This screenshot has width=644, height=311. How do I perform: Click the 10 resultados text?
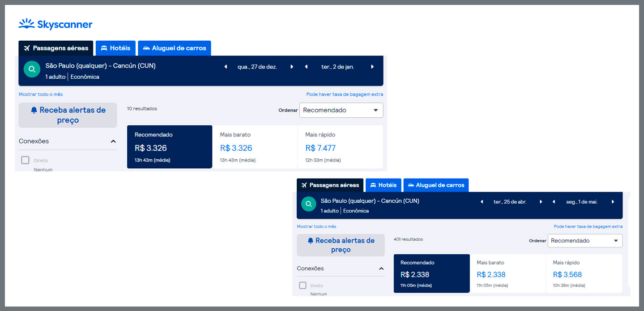142,109
